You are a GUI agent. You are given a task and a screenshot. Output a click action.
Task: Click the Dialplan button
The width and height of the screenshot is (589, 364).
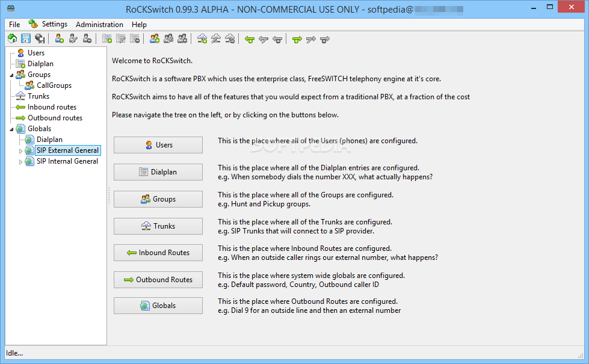click(x=158, y=172)
